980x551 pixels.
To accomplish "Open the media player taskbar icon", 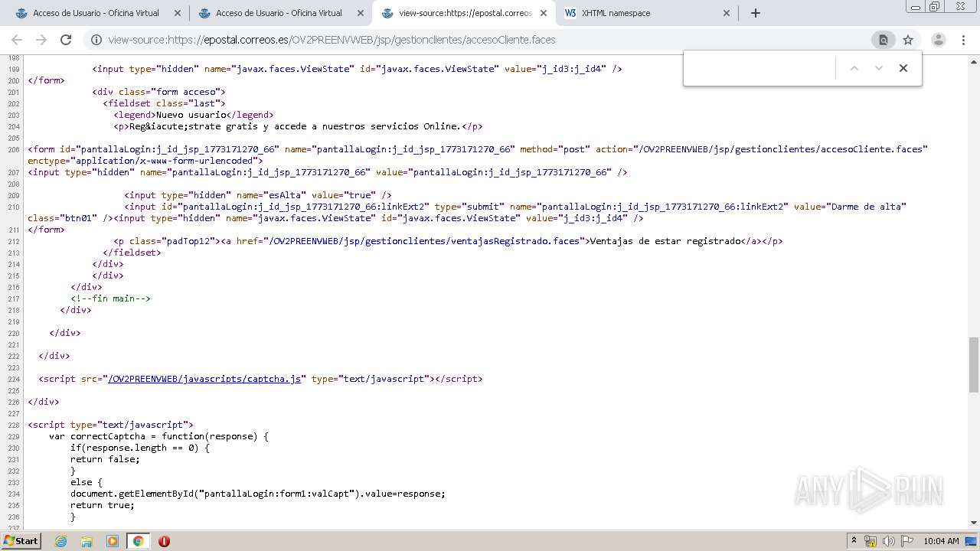I will 113,541.
